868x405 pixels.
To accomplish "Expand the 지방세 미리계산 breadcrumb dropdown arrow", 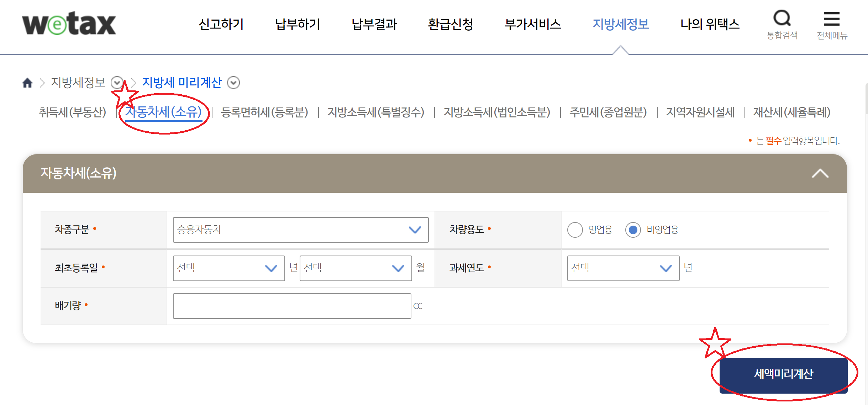I will (233, 83).
